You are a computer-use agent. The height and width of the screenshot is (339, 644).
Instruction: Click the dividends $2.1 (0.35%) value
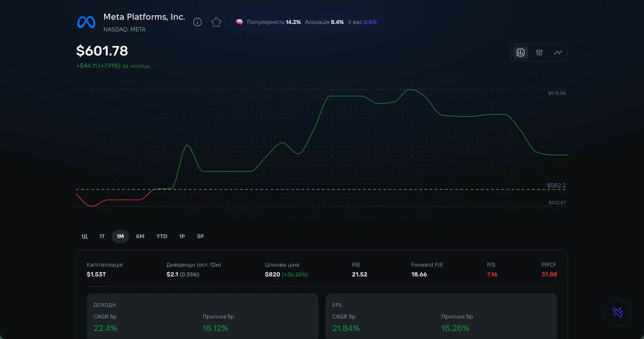click(182, 274)
